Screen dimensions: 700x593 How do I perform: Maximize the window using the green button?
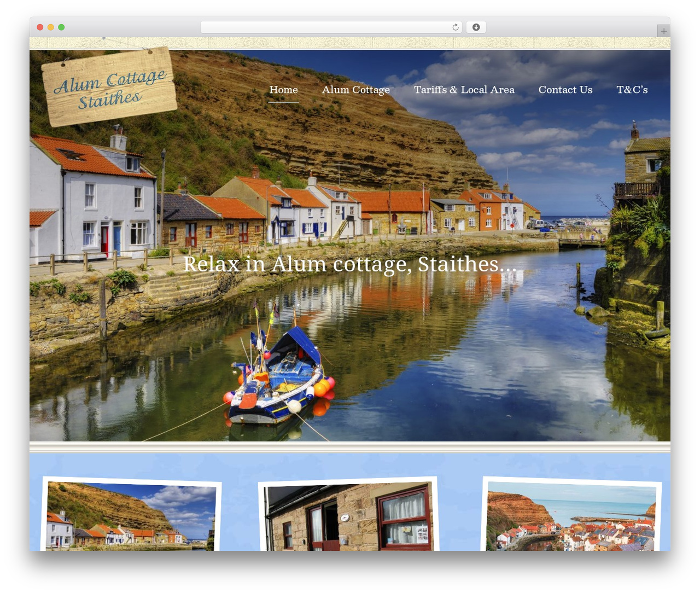click(x=61, y=27)
